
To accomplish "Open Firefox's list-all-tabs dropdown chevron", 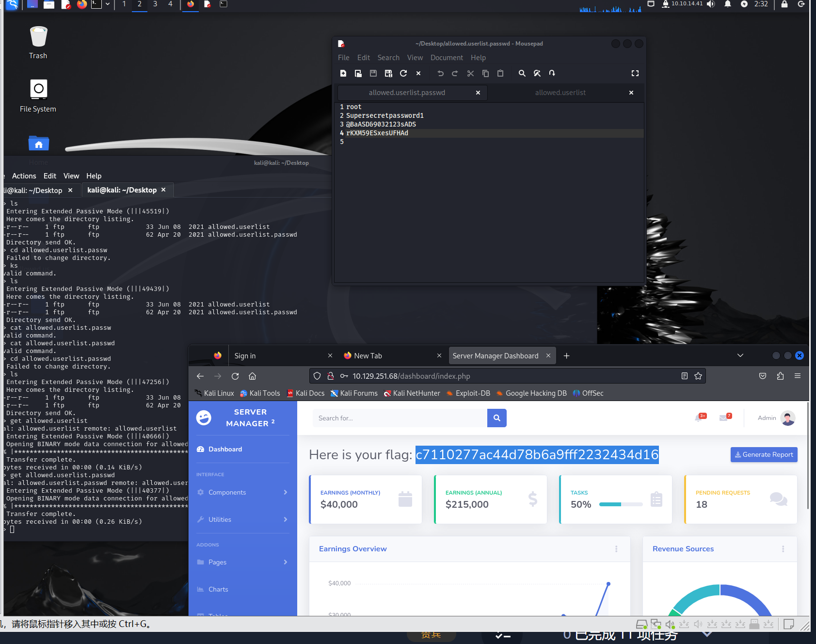I will 740,355.
